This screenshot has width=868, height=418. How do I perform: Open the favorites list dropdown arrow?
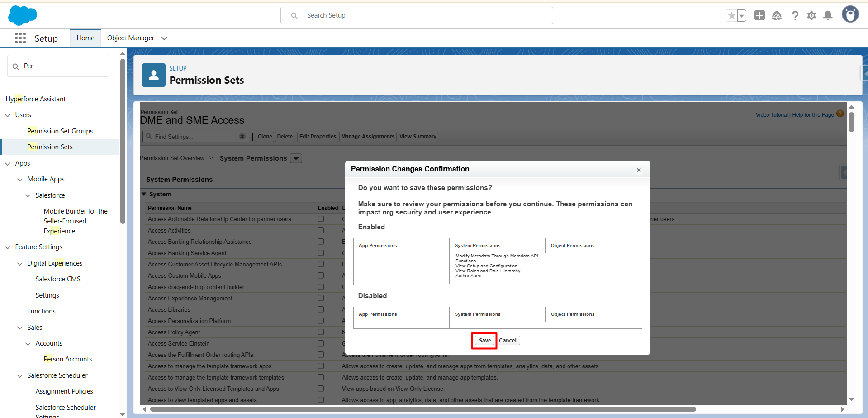742,16
